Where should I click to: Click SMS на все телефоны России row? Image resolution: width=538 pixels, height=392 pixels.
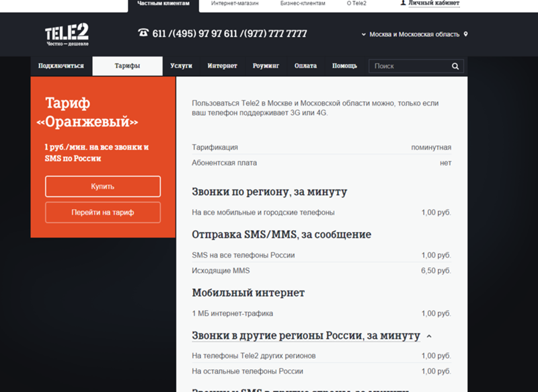(x=321, y=256)
